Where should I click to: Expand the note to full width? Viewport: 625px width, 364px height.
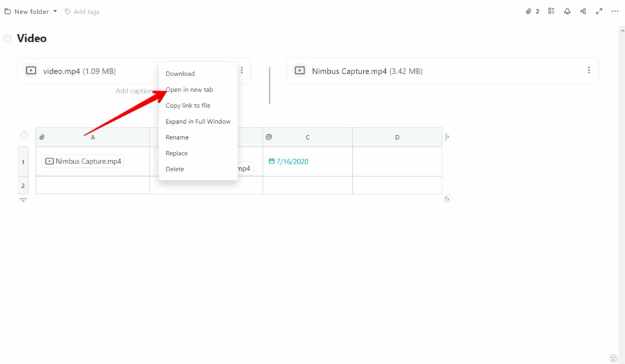(599, 11)
